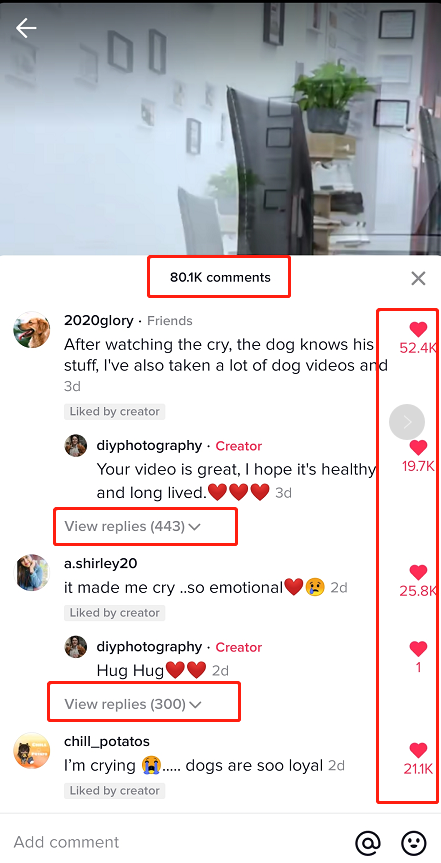
Task: Tap the video preview above comments
Action: [x=220, y=128]
